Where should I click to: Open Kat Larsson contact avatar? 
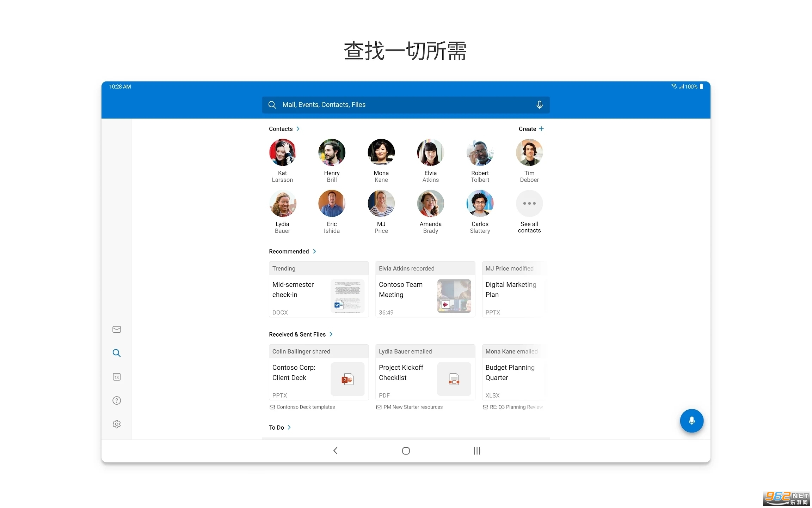click(x=282, y=152)
